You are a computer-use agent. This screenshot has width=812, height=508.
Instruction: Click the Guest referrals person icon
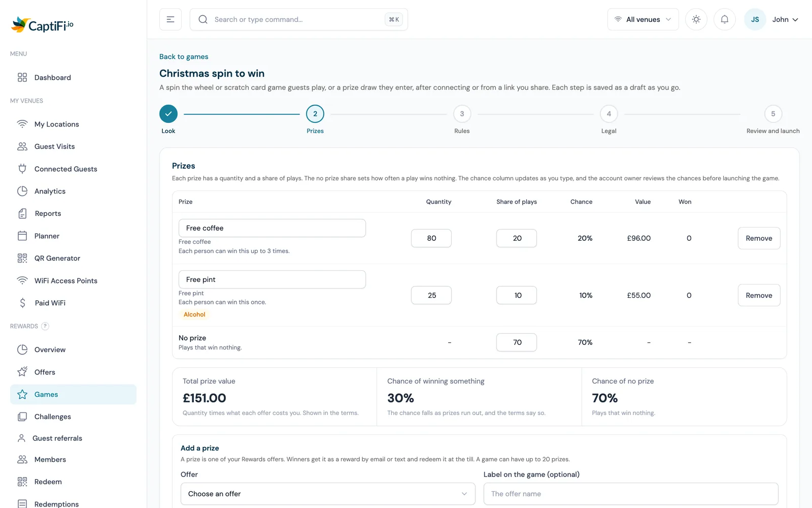click(21, 438)
